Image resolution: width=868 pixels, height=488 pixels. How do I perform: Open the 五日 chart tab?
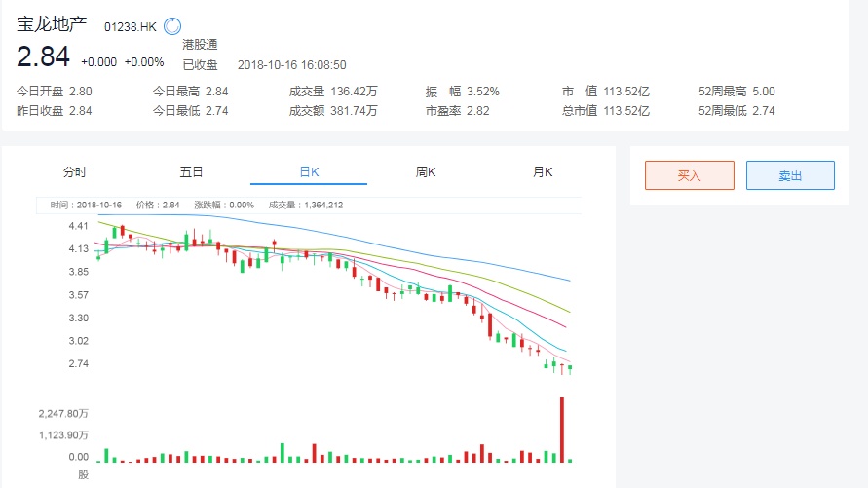pyautogui.click(x=191, y=172)
